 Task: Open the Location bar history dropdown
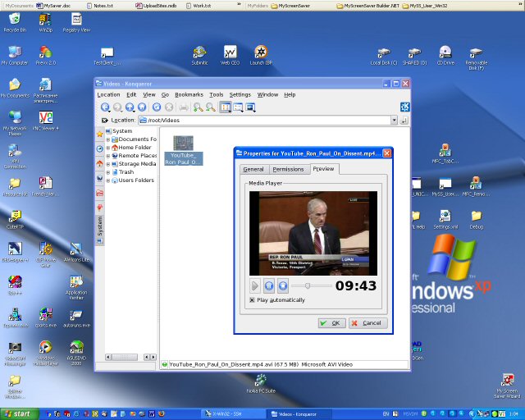point(394,120)
